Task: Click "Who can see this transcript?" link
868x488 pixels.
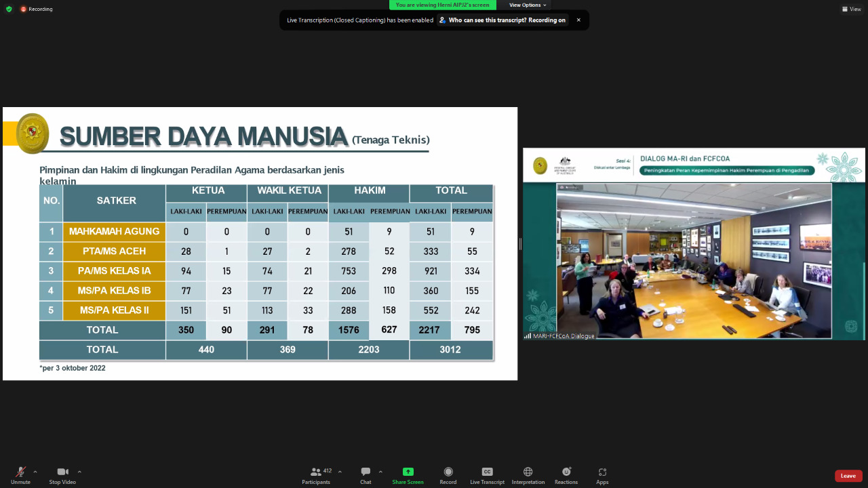Action: pyautogui.click(x=502, y=20)
